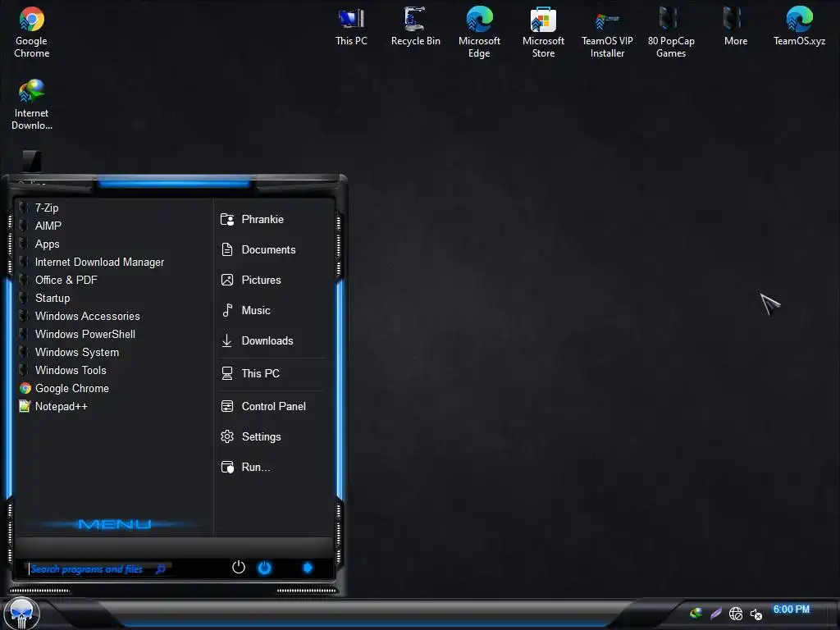Click Internet Download Manager tray icon
The width and height of the screenshot is (840, 630).
point(696,613)
